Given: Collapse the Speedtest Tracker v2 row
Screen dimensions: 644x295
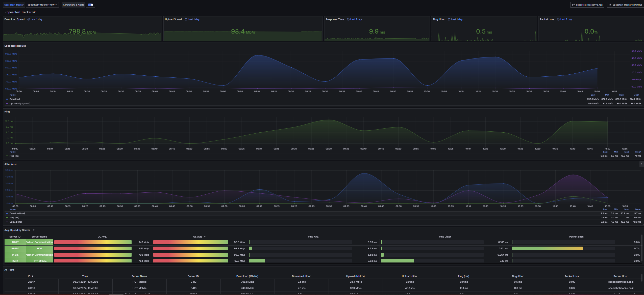Looking at the screenshot, I should click(x=5, y=12).
